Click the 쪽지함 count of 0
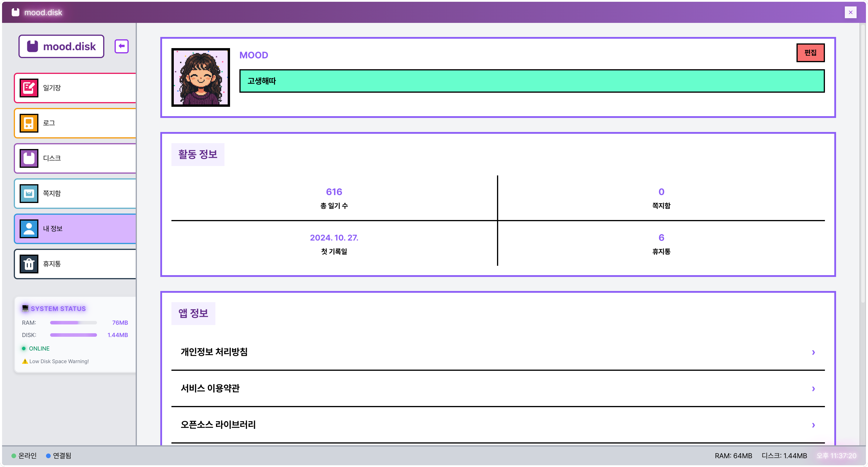 (x=661, y=192)
